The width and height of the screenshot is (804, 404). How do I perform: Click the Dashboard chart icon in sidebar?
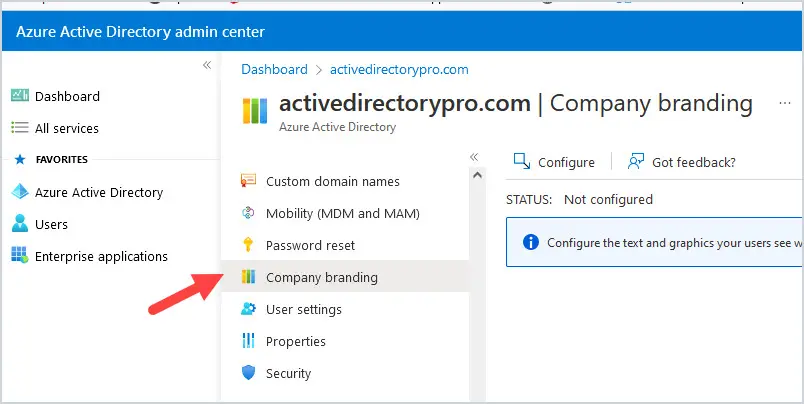coord(20,95)
